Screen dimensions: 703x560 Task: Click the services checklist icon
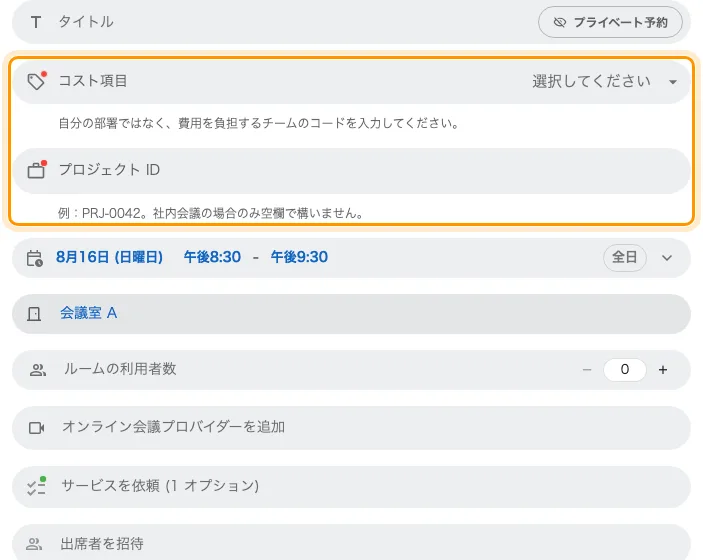(36, 486)
